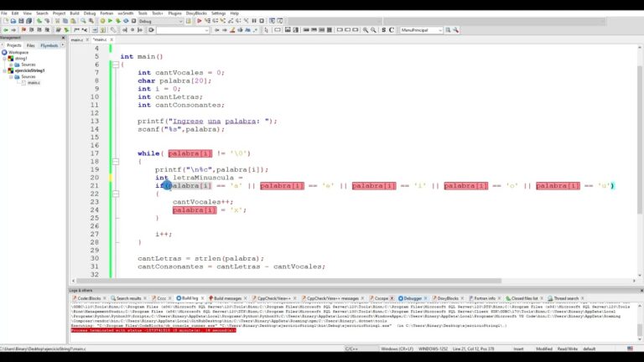Open the Debugger log tab
The width and height of the screenshot is (644, 362).
click(x=413, y=298)
